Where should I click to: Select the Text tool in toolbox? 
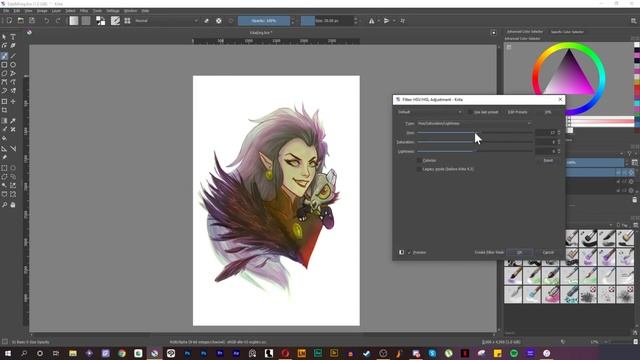(13, 37)
